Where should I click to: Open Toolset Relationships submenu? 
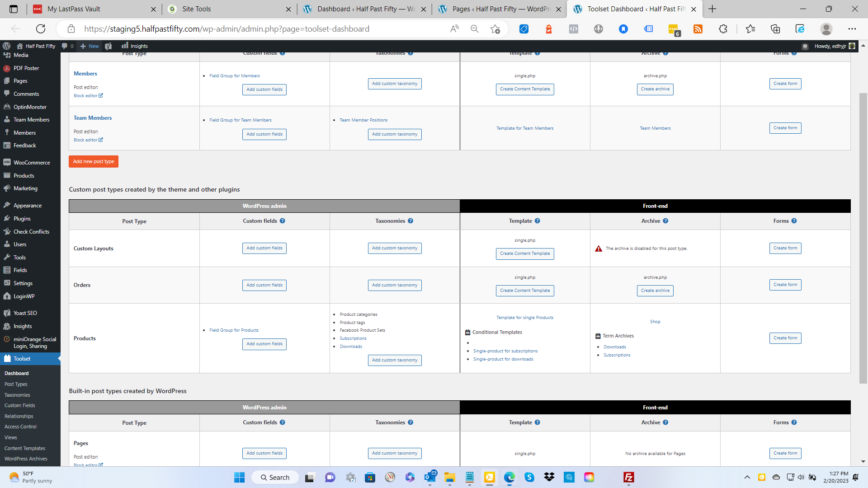(x=19, y=416)
